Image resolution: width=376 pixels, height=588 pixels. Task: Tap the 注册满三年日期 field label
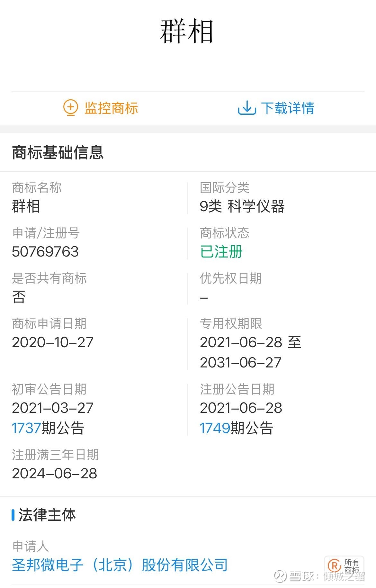tap(56, 455)
